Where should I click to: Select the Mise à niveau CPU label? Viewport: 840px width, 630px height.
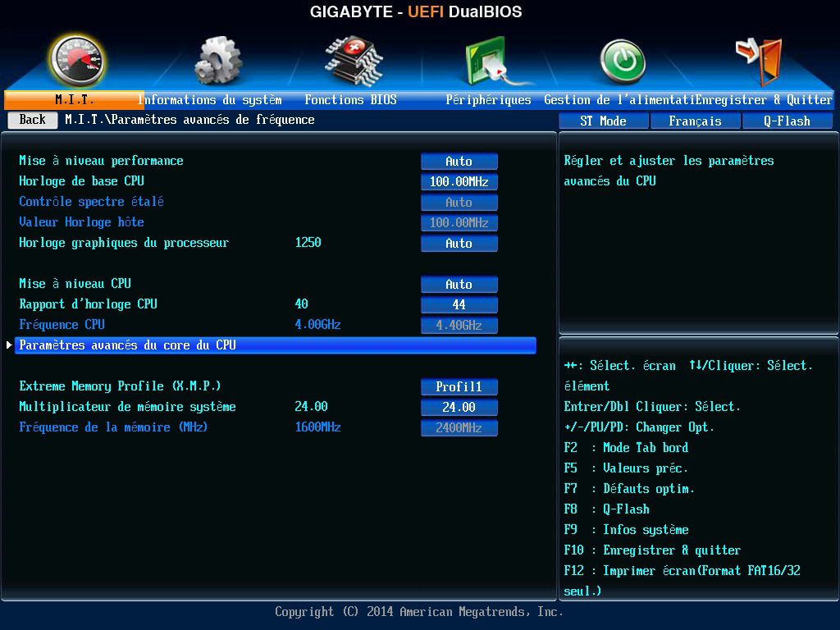tap(75, 283)
